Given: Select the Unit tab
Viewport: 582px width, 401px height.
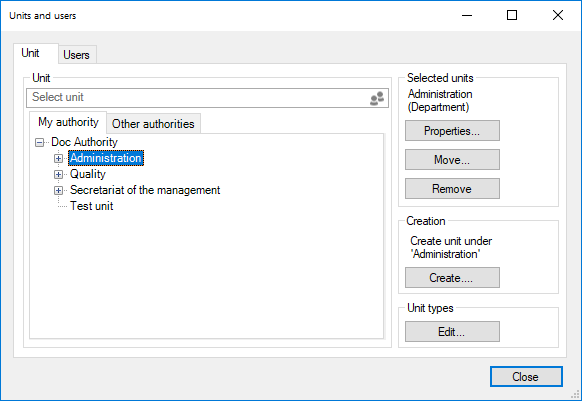Looking at the screenshot, I should [x=35, y=53].
